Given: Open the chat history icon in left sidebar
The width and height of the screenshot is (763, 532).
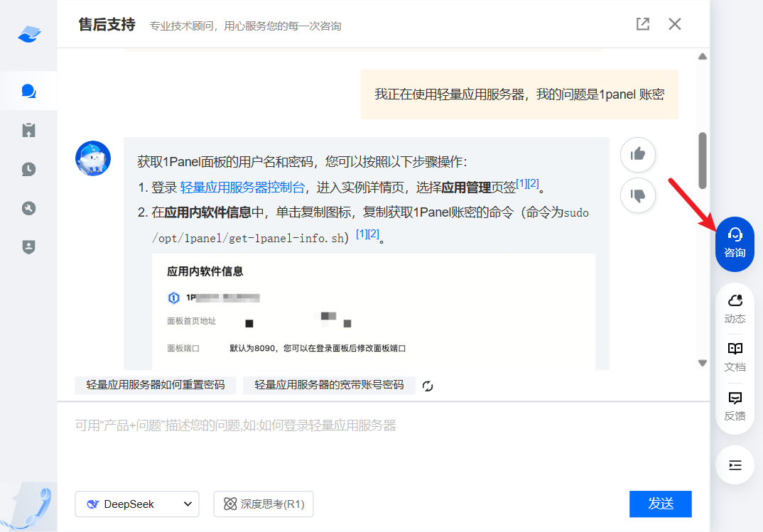Looking at the screenshot, I should coord(28,169).
